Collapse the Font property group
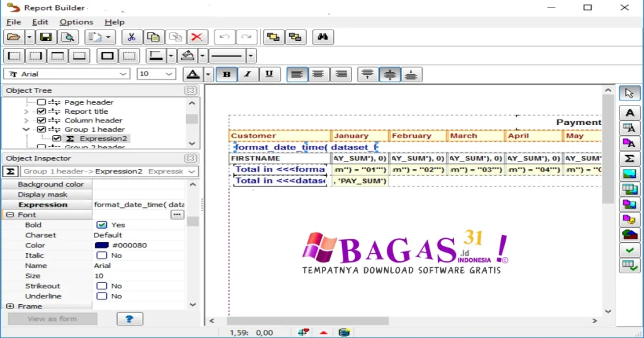644x338 pixels. (x=10, y=214)
